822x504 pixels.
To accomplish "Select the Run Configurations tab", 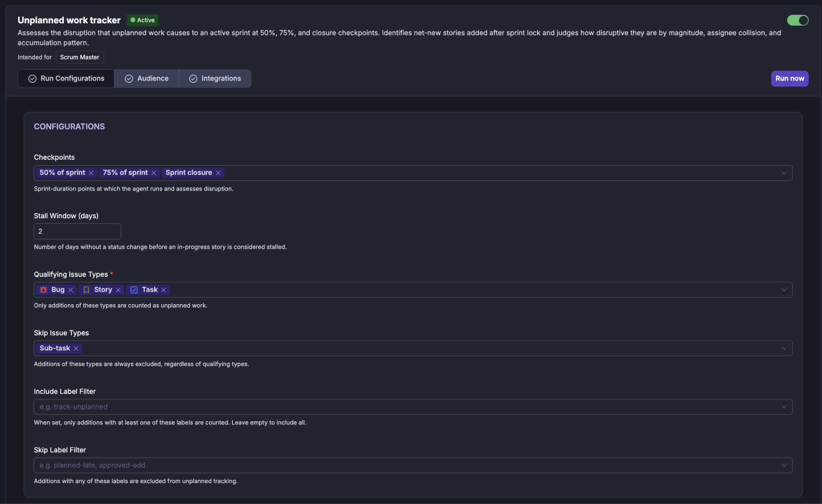I will click(66, 78).
